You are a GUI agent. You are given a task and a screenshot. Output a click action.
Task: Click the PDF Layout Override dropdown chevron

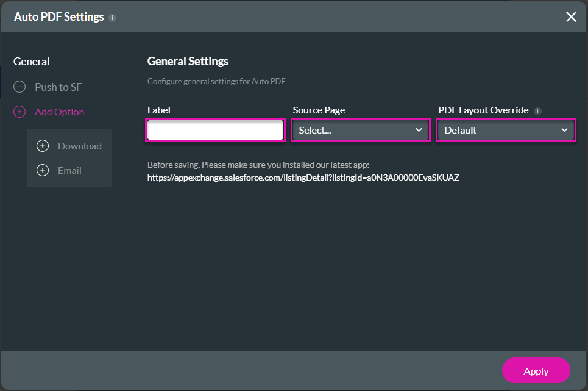tap(564, 130)
